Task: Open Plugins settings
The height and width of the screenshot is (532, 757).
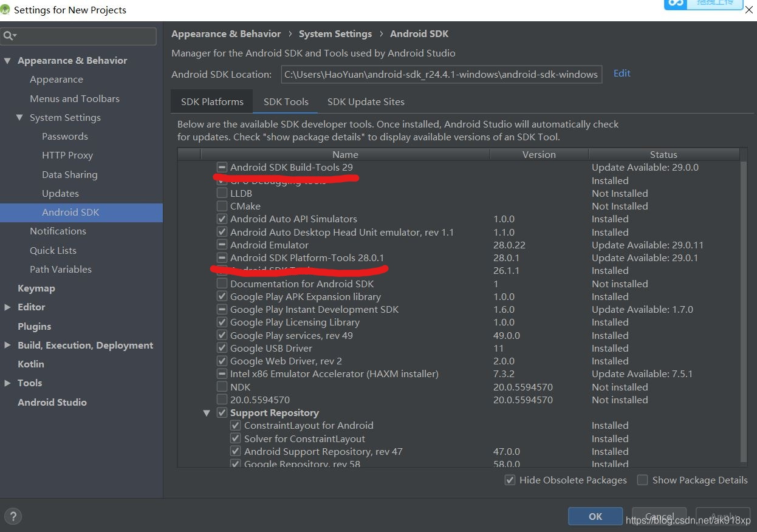Action: [x=35, y=327]
